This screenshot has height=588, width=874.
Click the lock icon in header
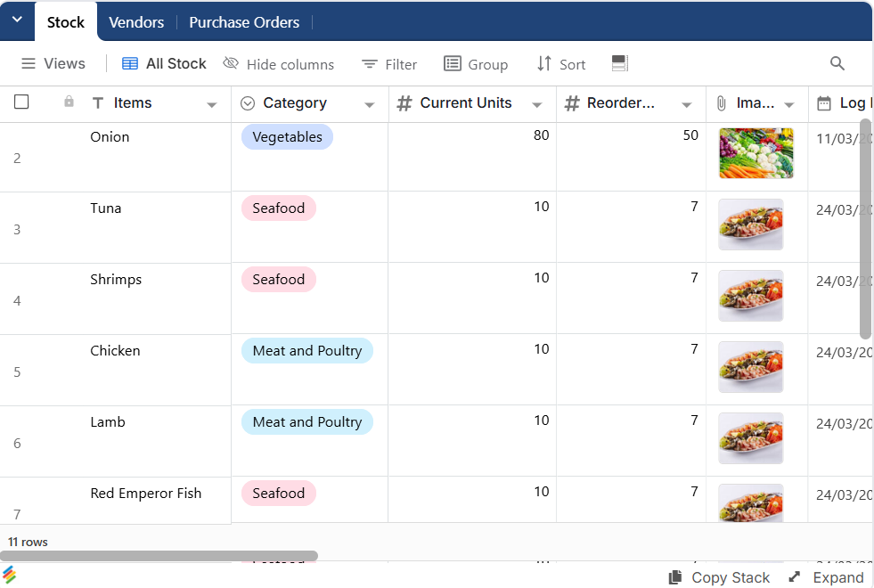coord(69,102)
